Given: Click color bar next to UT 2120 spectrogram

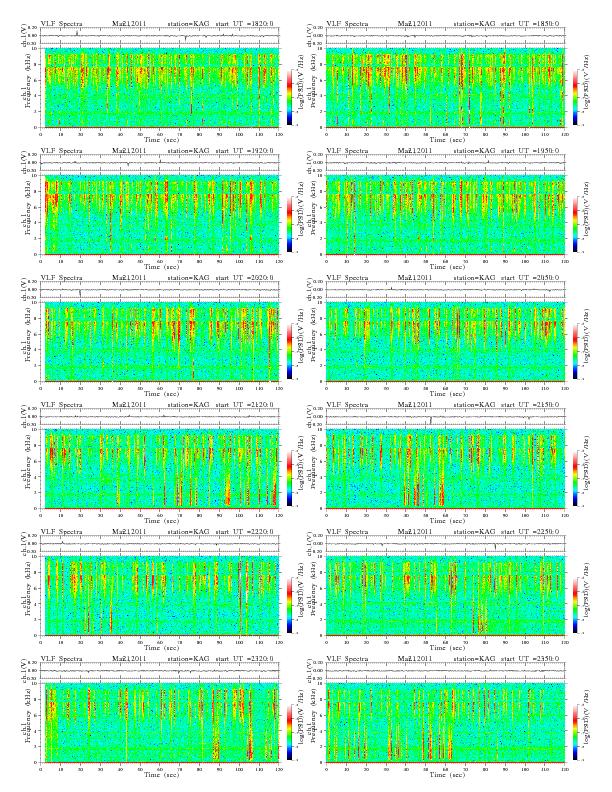Looking at the screenshot, I should [x=289, y=479].
